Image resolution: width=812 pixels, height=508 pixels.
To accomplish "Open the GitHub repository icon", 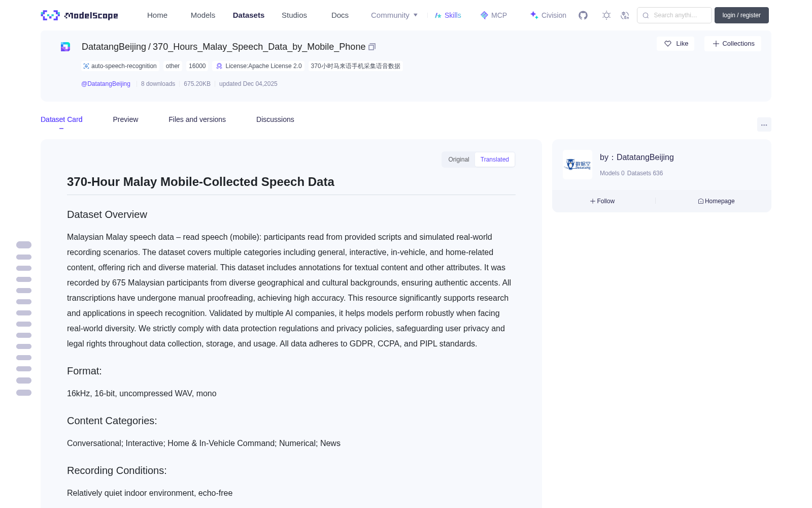I will pyautogui.click(x=583, y=15).
